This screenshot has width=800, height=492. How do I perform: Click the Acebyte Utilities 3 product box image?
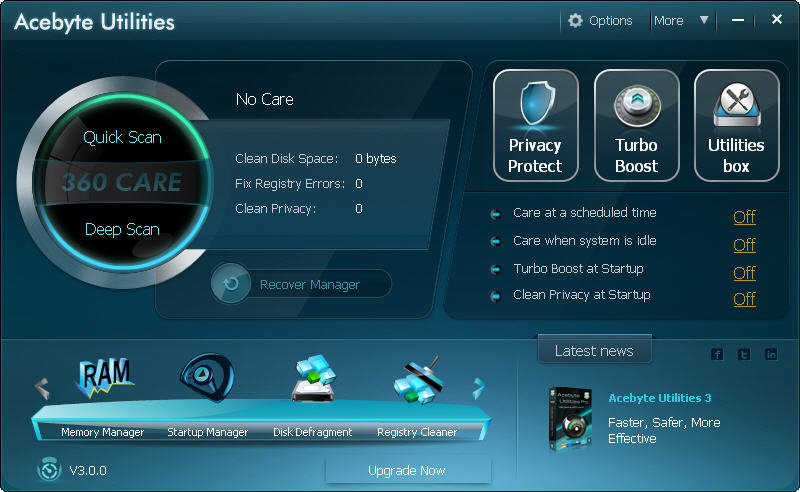click(570, 419)
